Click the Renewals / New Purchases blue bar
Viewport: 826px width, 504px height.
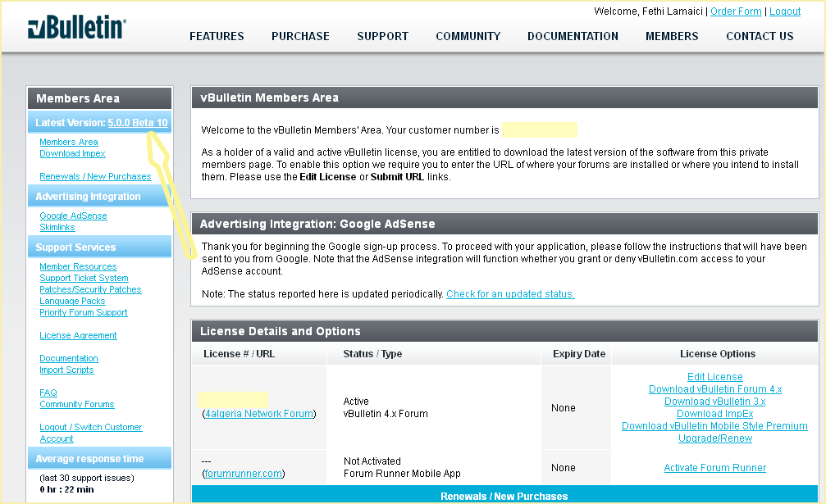504,496
